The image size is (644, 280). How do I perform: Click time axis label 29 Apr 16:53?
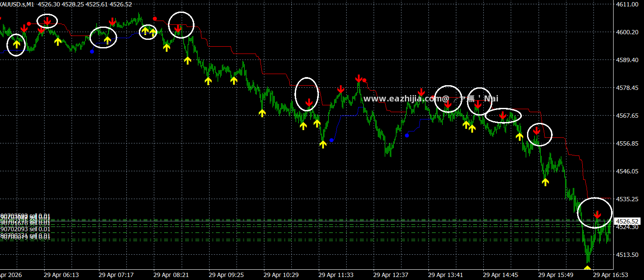coord(610,275)
